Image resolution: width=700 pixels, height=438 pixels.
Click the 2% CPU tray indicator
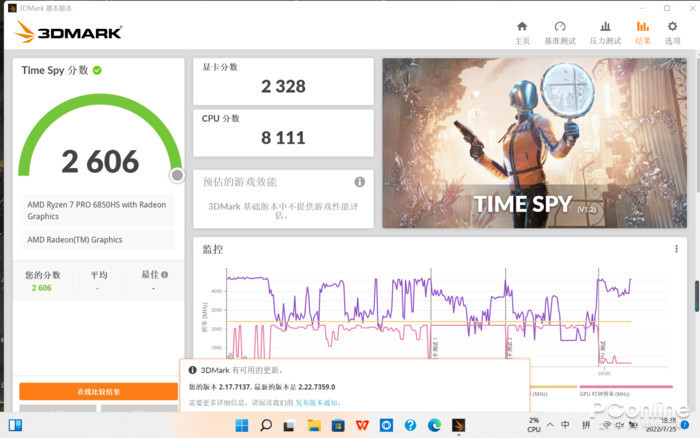tap(534, 425)
